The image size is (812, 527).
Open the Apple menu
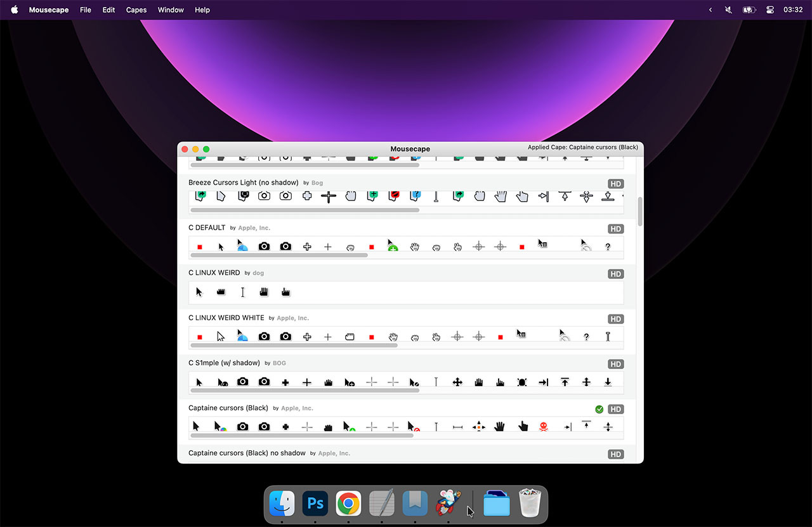tap(15, 10)
